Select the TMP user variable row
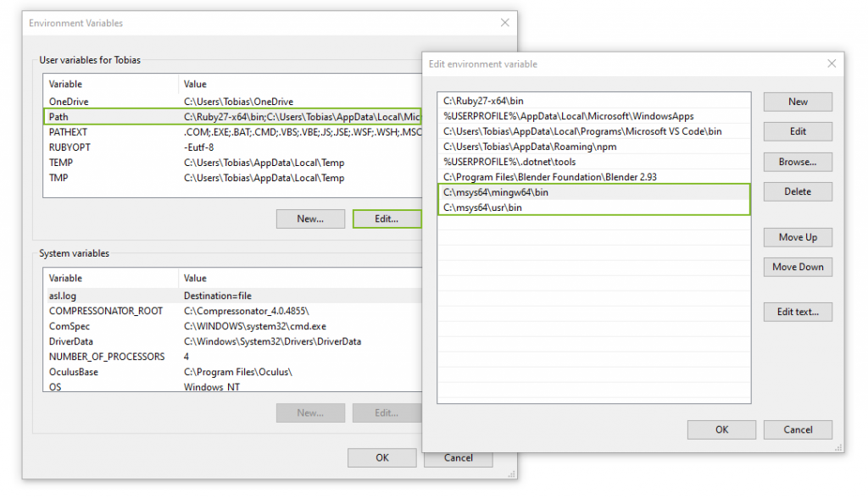The height and width of the screenshot is (498, 868). pyautogui.click(x=232, y=178)
